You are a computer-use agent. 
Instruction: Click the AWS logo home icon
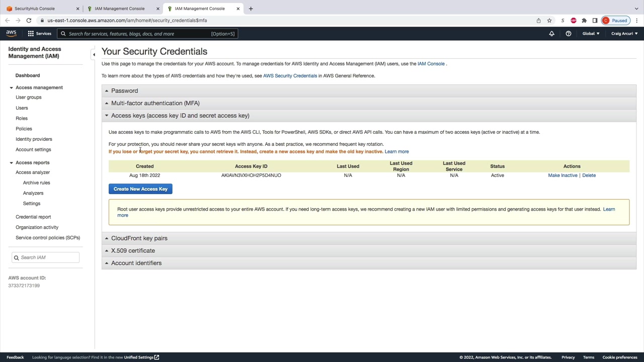[11, 34]
